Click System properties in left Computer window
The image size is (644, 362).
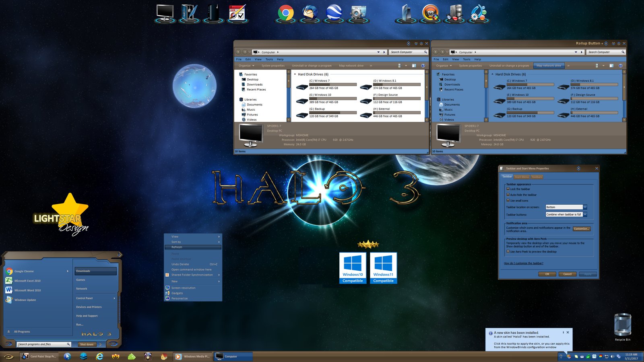coord(273,66)
